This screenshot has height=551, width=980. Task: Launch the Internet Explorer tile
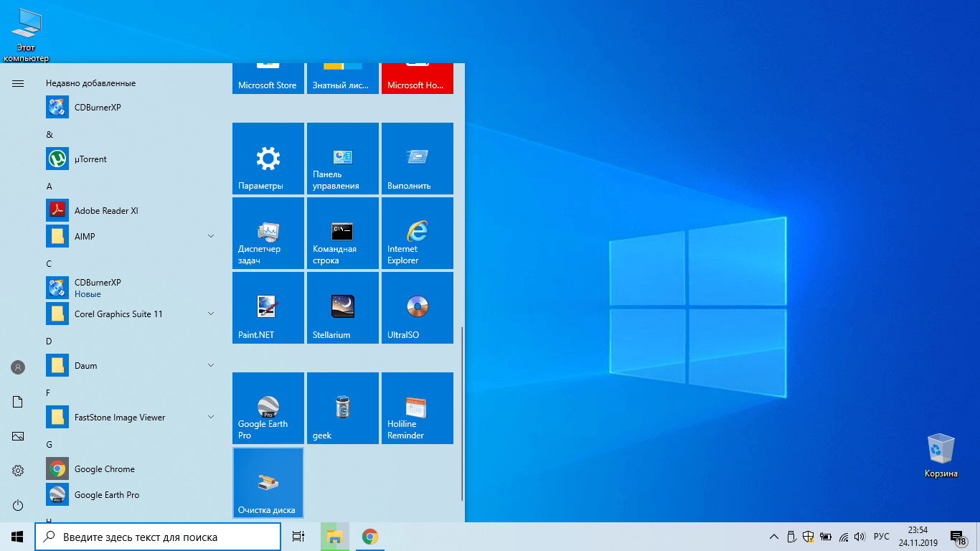click(x=417, y=233)
